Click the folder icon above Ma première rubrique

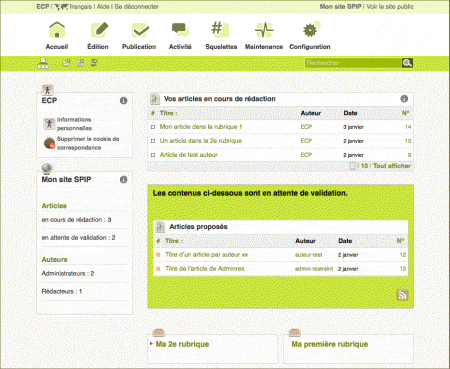pos(295,332)
